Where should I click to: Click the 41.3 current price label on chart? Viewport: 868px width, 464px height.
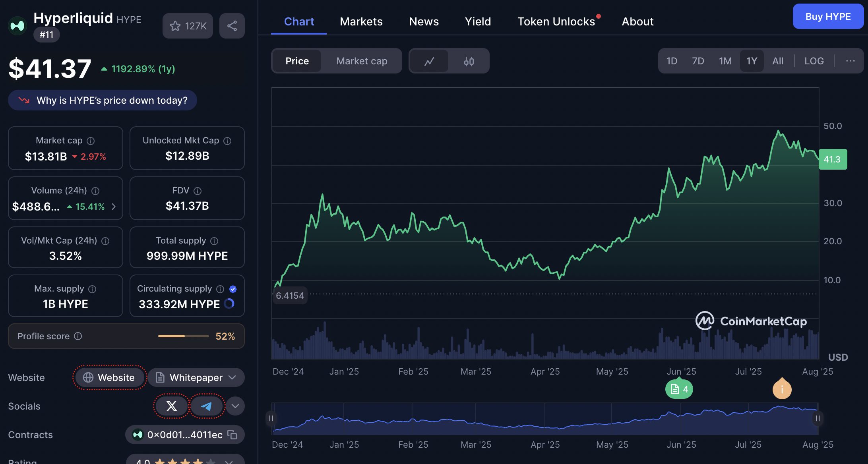(833, 159)
